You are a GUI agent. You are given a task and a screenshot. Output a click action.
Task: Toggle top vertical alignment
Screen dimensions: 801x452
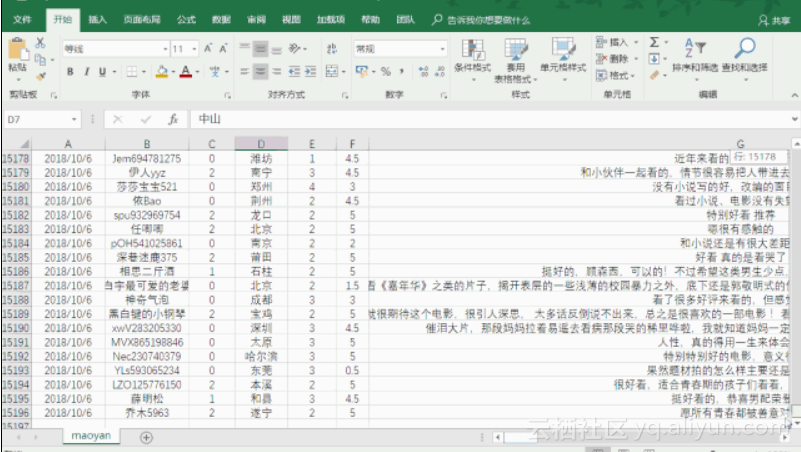tap(245, 47)
